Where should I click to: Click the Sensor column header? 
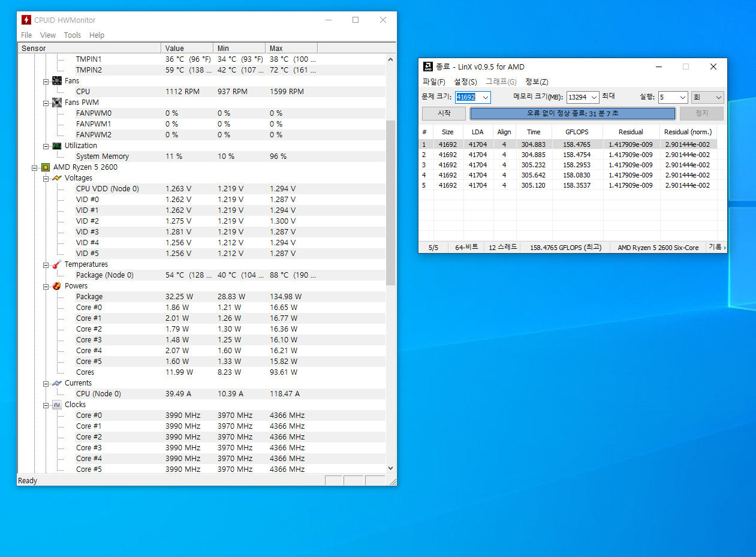pos(90,48)
